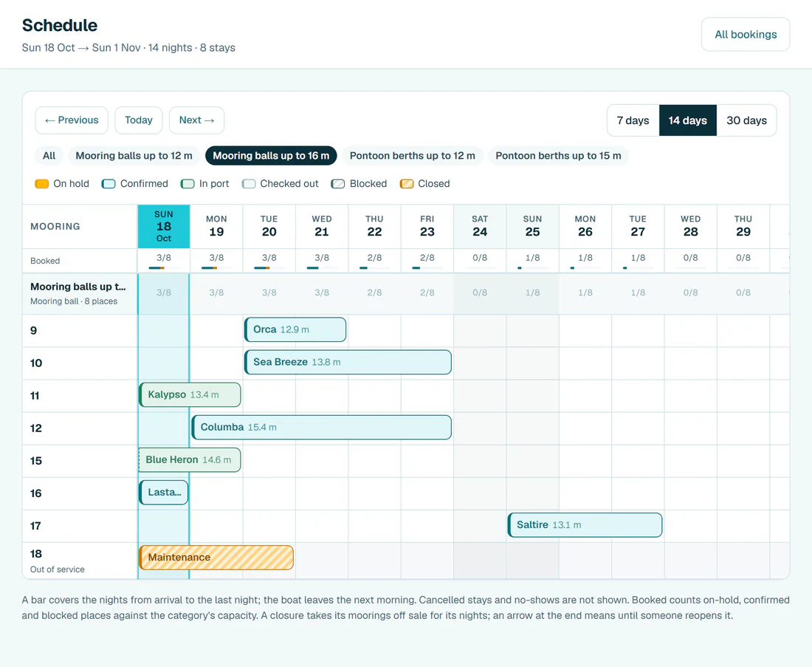Click the Mooring balls category row header
Screen dimensions: 812x667
coord(80,294)
